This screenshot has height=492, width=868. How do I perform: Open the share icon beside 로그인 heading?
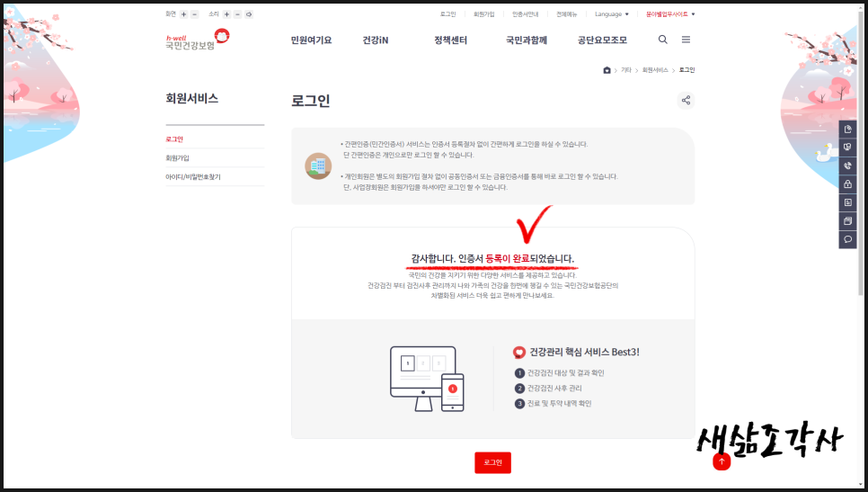[686, 100]
